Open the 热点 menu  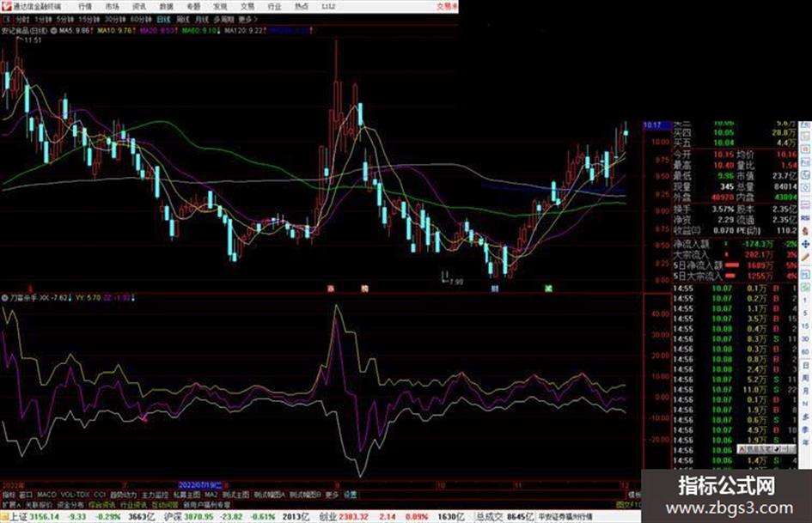302,6
